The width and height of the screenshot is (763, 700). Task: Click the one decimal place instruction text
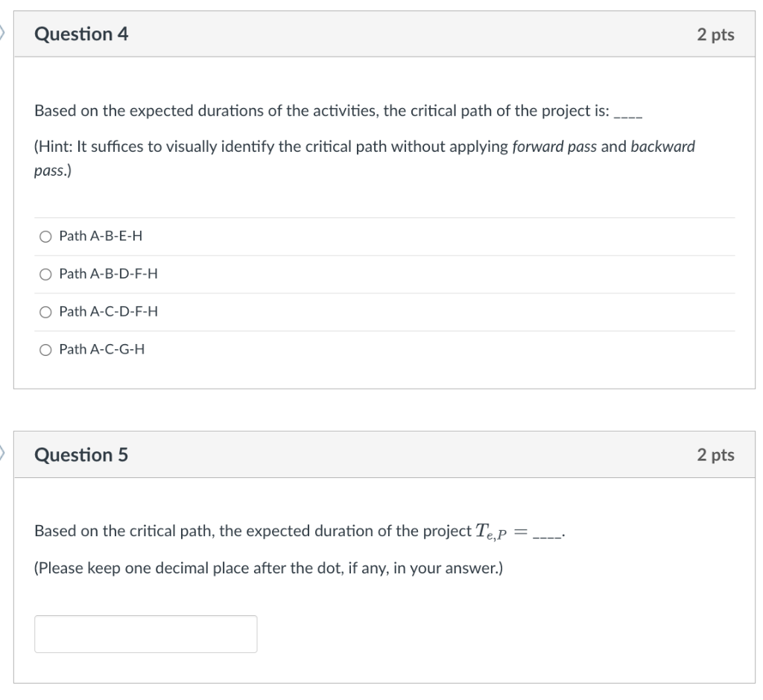coord(268,567)
